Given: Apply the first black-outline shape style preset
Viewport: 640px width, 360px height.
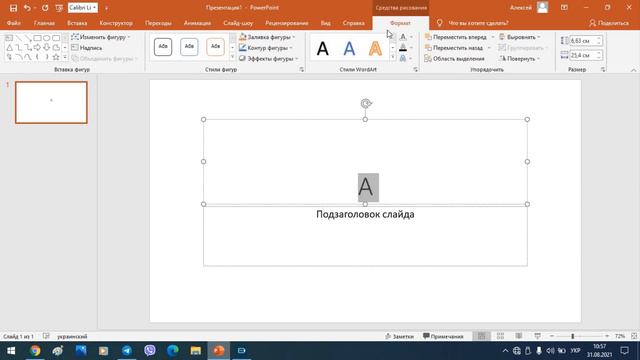Looking at the screenshot, I should pyautogui.click(x=163, y=47).
